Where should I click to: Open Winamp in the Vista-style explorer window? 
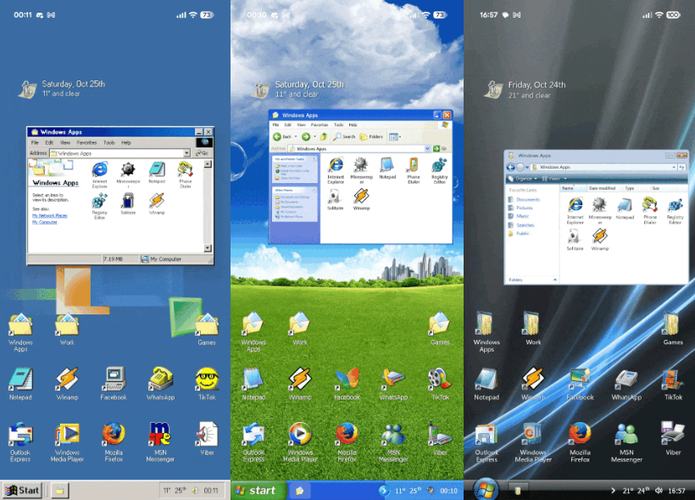(599, 237)
